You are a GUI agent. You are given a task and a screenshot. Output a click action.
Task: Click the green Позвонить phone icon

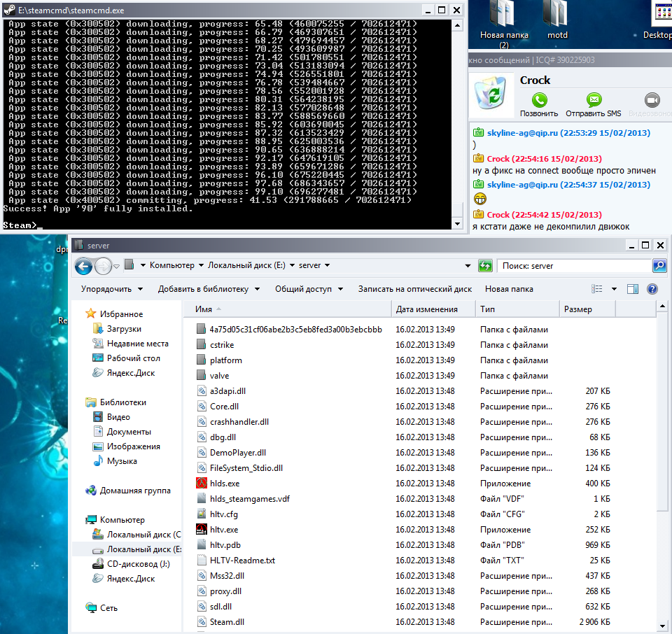pyautogui.click(x=539, y=101)
